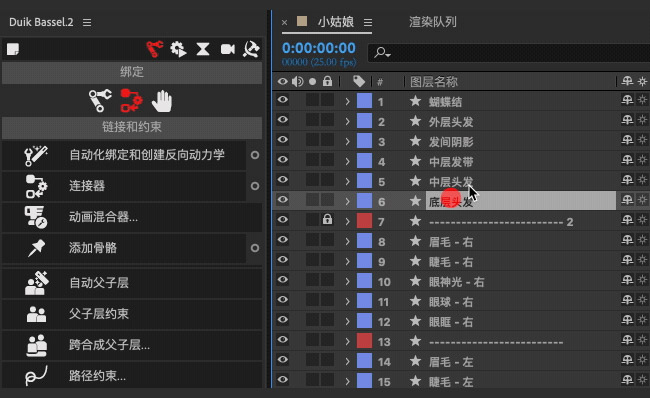Open the Duik animation hourglass icon
This screenshot has height=398, width=650.
[203, 49]
